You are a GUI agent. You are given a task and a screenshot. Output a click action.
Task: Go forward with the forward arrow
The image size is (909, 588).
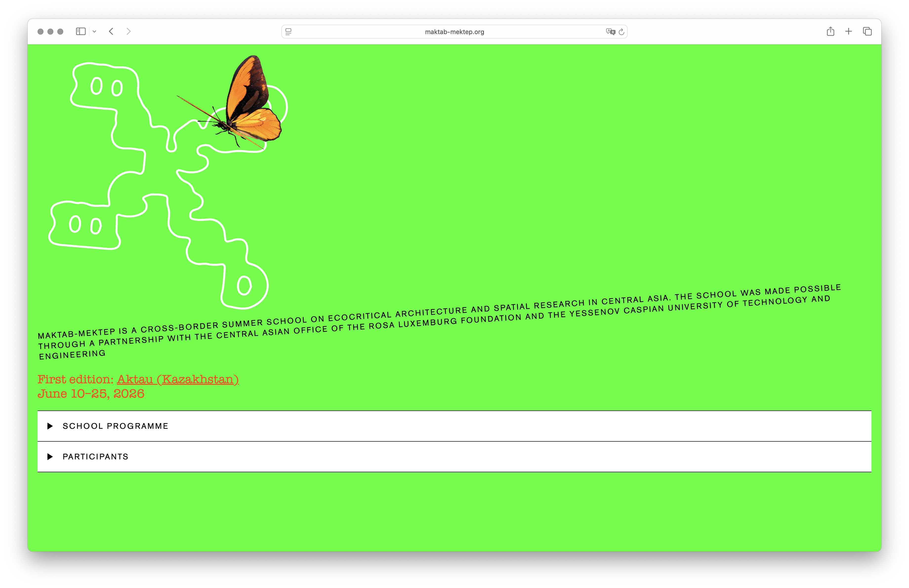(x=129, y=31)
